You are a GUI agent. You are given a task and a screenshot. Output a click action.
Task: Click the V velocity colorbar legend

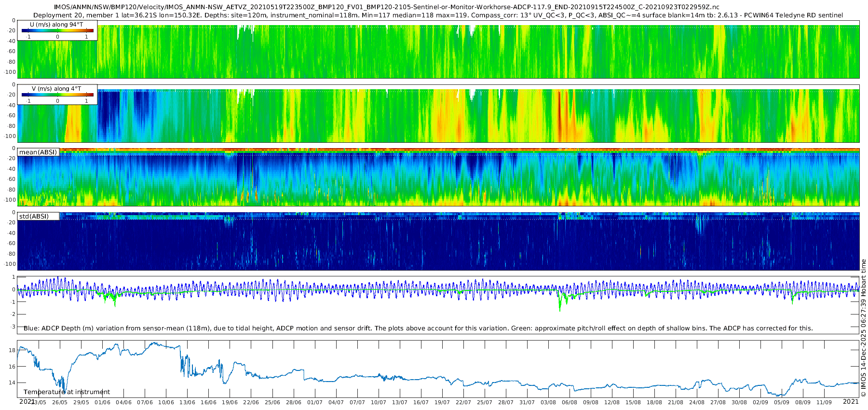[57, 95]
